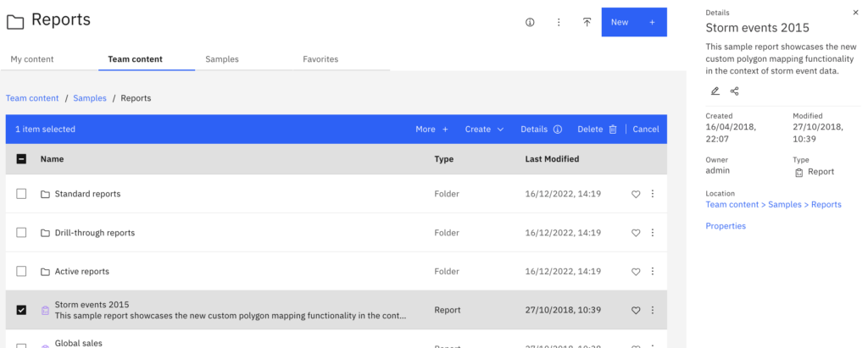Click the share icon in Details panel

[x=735, y=91]
